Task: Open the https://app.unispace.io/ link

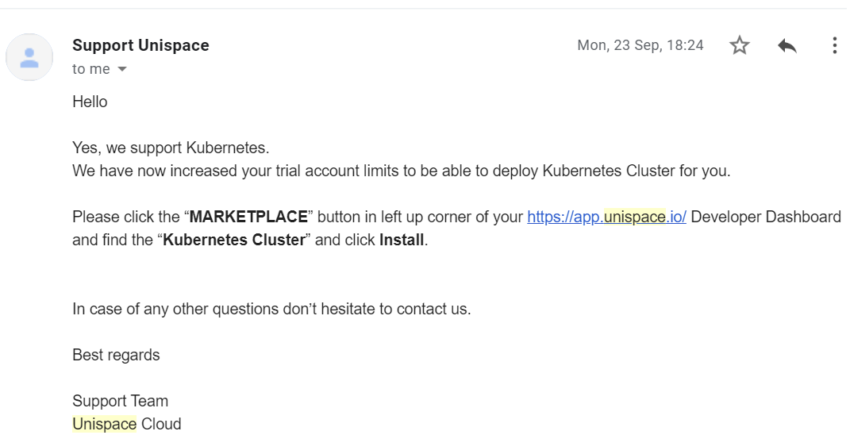Action: point(607,217)
